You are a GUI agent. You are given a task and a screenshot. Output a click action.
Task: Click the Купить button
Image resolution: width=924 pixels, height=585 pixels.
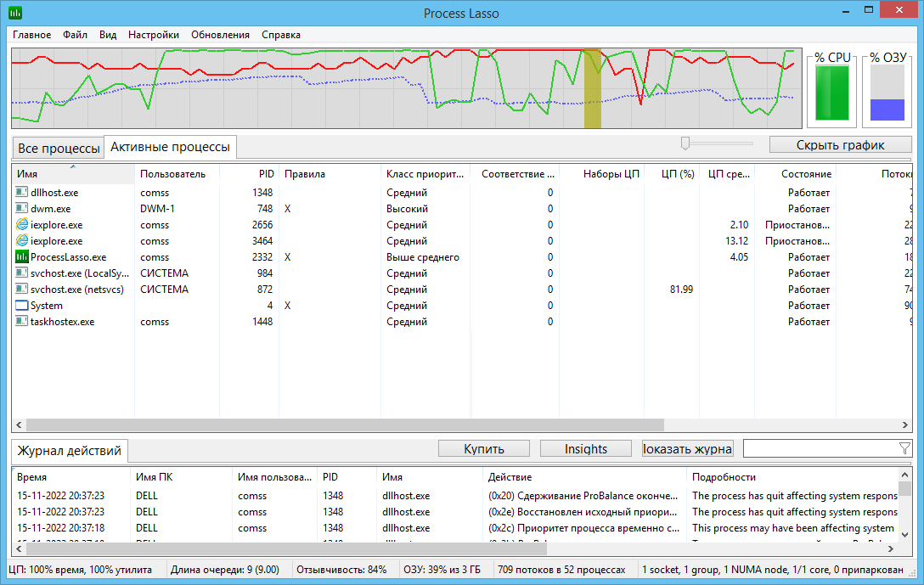(484, 449)
